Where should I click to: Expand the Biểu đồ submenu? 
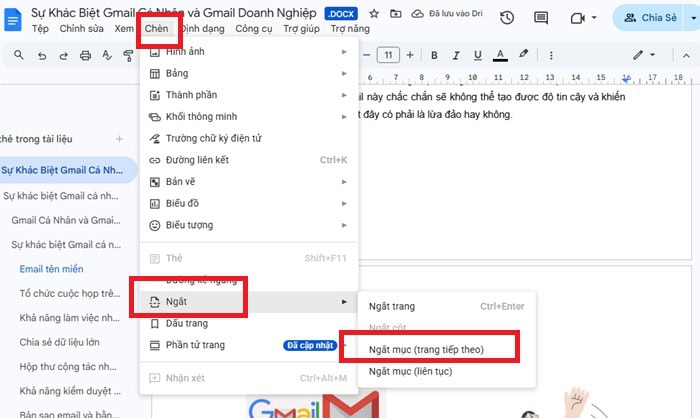tap(250, 203)
